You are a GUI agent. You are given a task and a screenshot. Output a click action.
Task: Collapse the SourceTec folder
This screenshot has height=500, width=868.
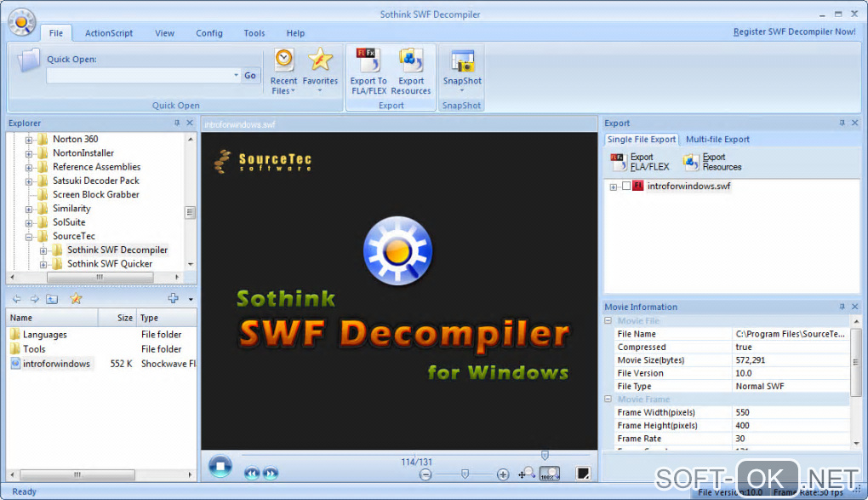coord(29,237)
